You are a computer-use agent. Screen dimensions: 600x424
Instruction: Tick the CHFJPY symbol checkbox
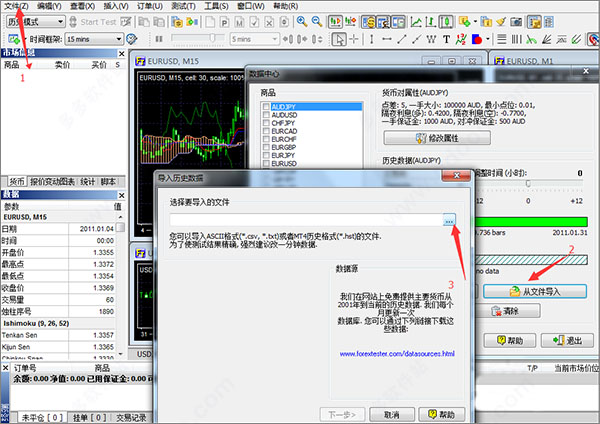pyautogui.click(x=265, y=122)
